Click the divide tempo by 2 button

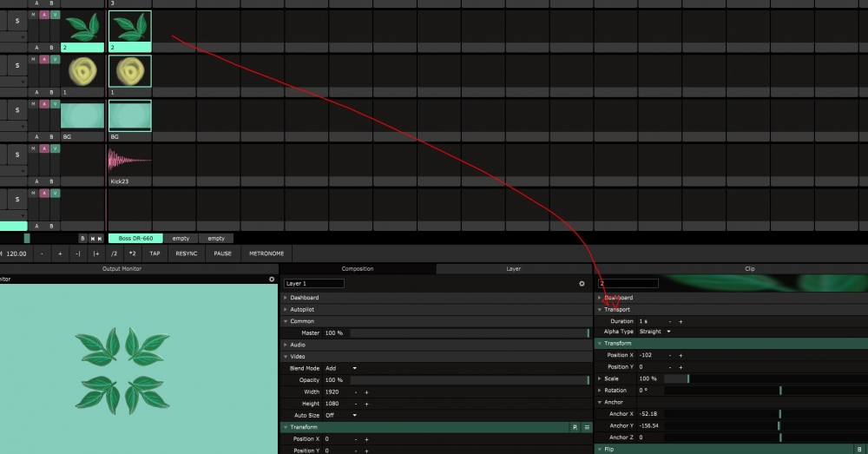(114, 253)
